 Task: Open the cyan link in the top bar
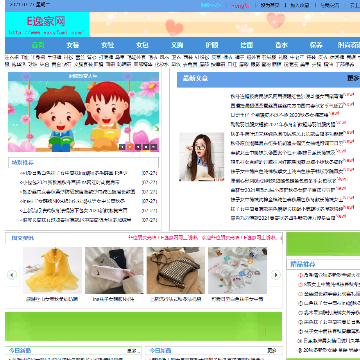pyautogui.click(x=210, y=5)
